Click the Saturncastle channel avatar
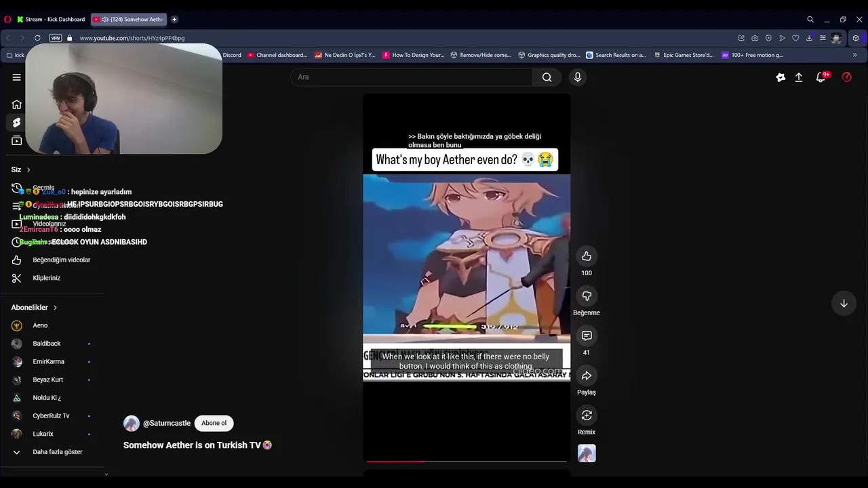This screenshot has width=868, height=488. (132, 423)
